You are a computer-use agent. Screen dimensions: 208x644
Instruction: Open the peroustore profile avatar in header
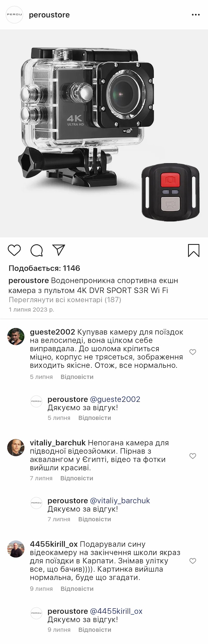point(15,15)
